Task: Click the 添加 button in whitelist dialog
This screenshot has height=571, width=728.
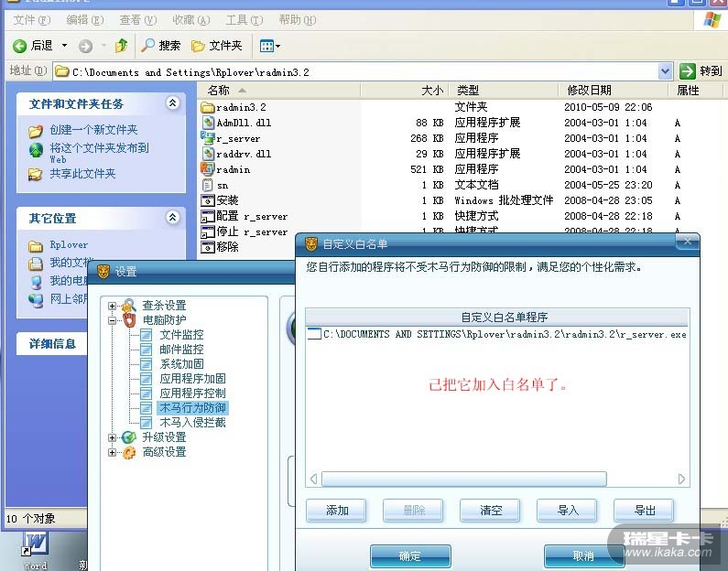Action: point(337,511)
